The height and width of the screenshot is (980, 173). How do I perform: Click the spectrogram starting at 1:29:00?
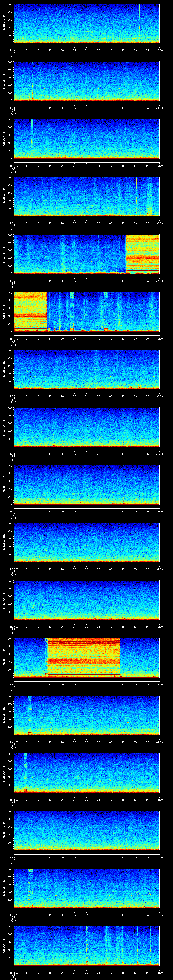click(86, 24)
